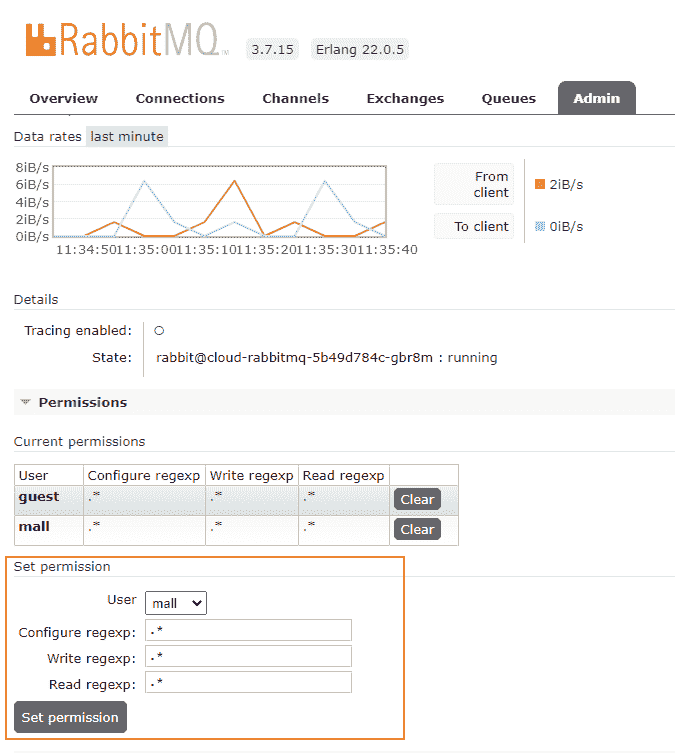The image size is (675, 753).
Task: Click the Admin tab
Action: 597,98
